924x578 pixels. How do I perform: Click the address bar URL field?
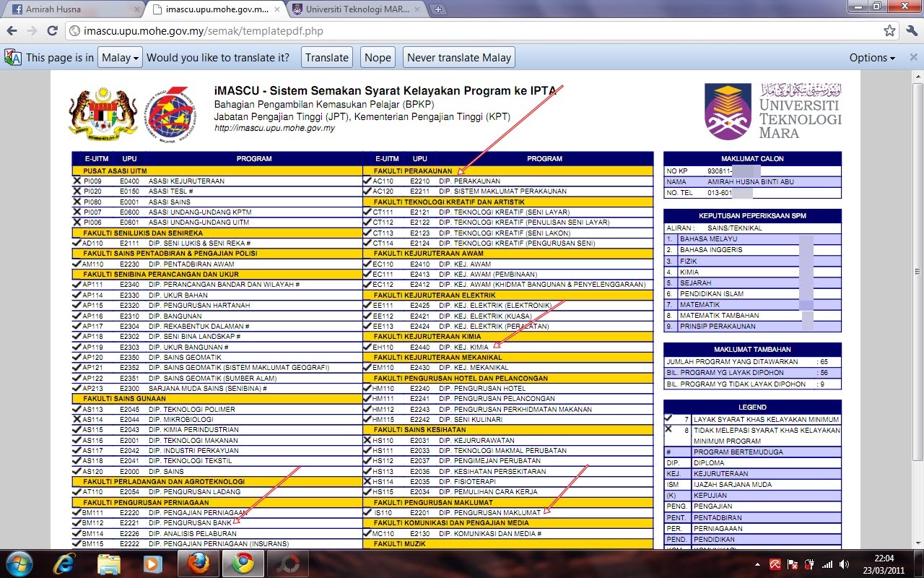476,31
